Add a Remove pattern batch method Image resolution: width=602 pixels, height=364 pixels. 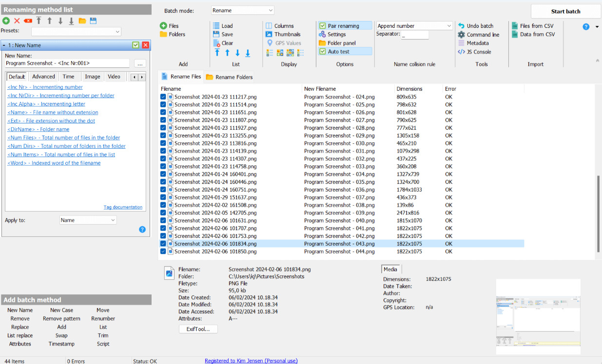(x=61, y=319)
